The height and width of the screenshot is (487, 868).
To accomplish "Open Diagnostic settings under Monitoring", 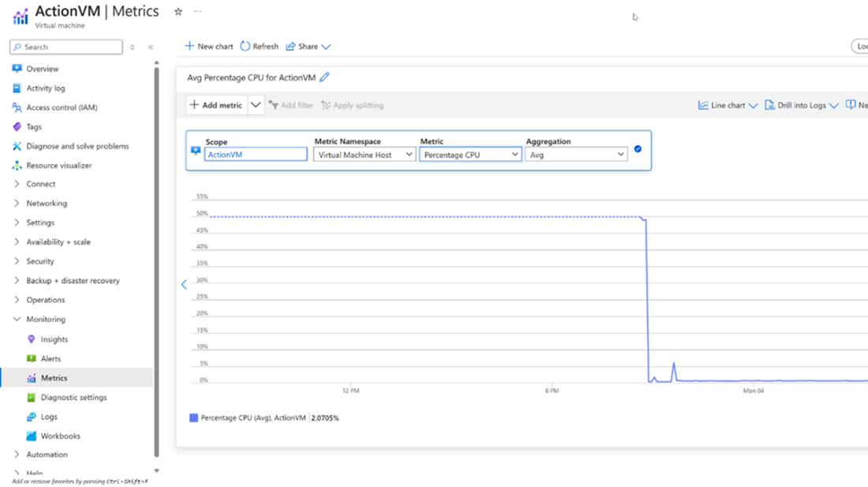I will click(x=73, y=397).
